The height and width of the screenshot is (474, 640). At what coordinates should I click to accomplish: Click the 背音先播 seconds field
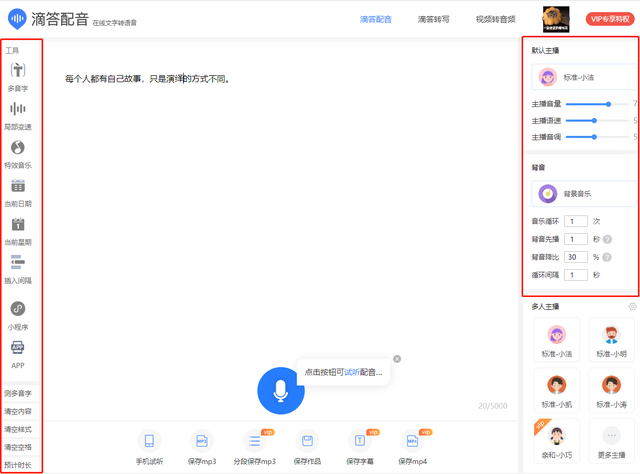(x=576, y=239)
